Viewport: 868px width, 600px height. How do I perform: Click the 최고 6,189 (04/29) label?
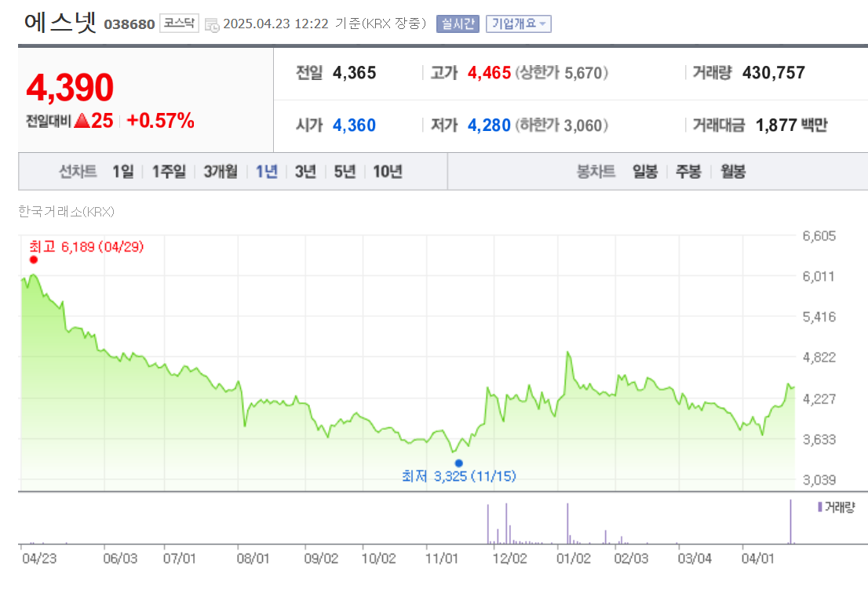click(x=86, y=246)
